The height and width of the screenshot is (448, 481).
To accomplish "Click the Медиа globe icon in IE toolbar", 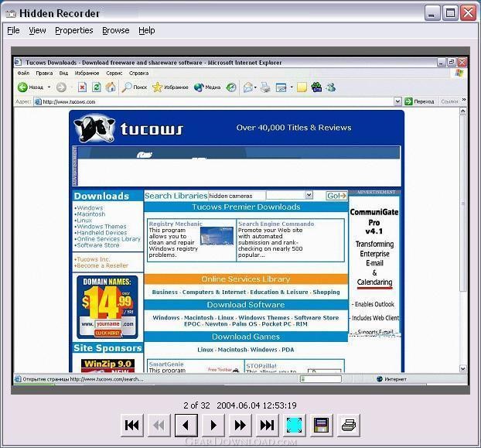I will click(199, 87).
